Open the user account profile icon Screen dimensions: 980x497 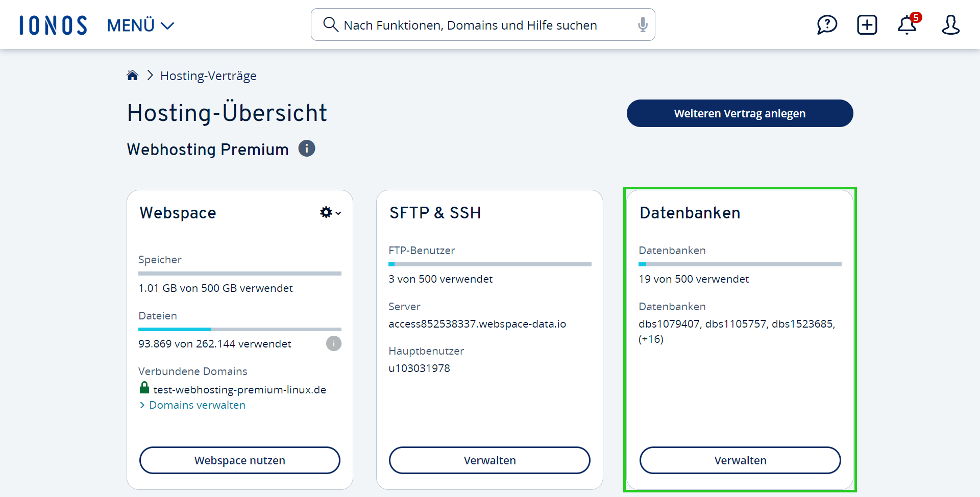point(950,24)
